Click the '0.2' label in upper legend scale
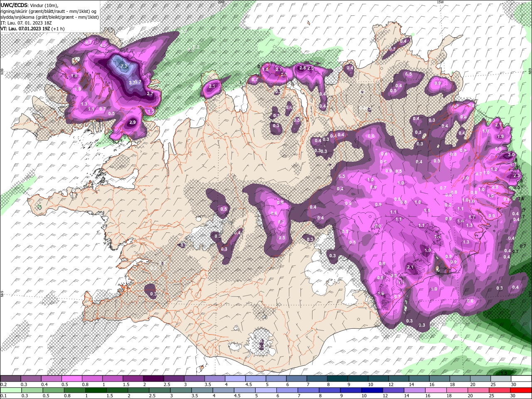 [x=3, y=384]
